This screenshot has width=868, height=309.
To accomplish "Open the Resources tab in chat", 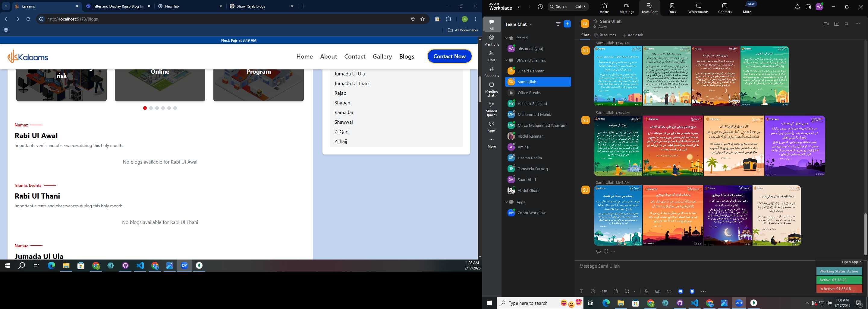I will tap(605, 35).
